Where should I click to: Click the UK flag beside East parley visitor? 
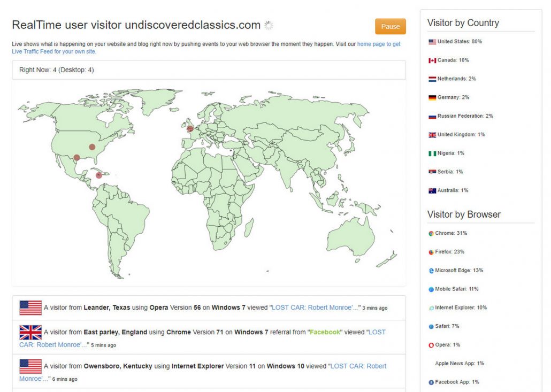tap(30, 333)
